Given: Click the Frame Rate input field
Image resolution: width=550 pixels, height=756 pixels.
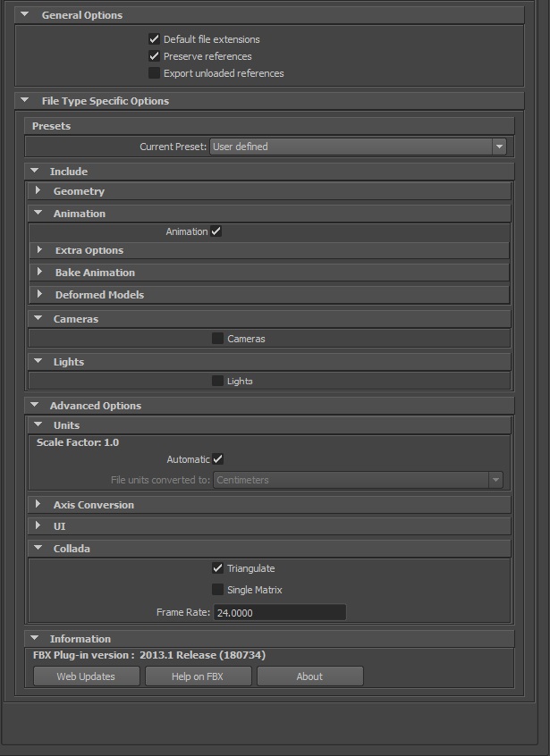Looking at the screenshot, I should point(278,613).
